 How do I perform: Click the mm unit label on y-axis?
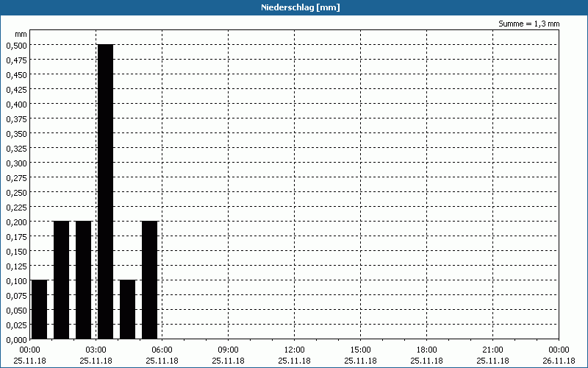coord(21,34)
